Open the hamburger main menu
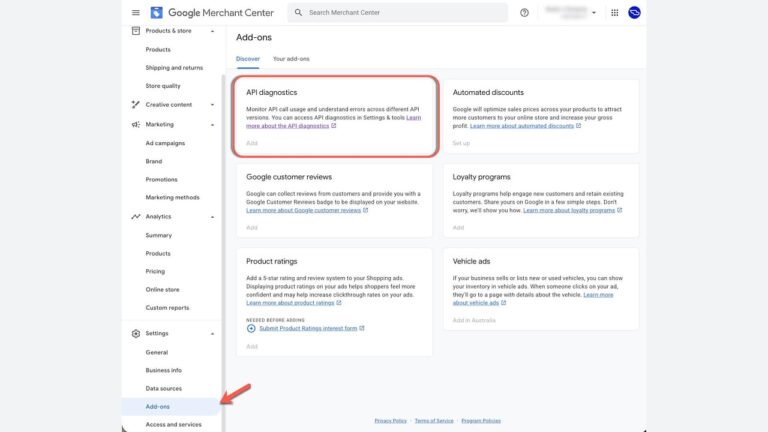 tap(136, 13)
